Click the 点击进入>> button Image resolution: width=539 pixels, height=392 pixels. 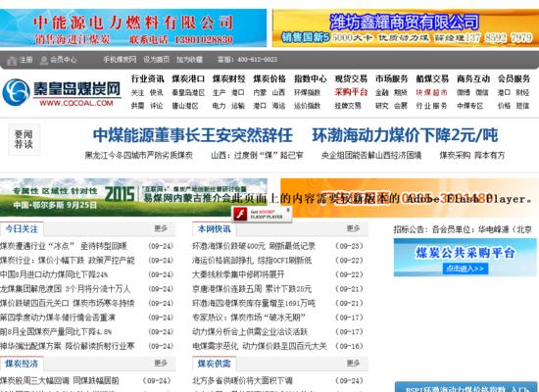tap(465, 269)
